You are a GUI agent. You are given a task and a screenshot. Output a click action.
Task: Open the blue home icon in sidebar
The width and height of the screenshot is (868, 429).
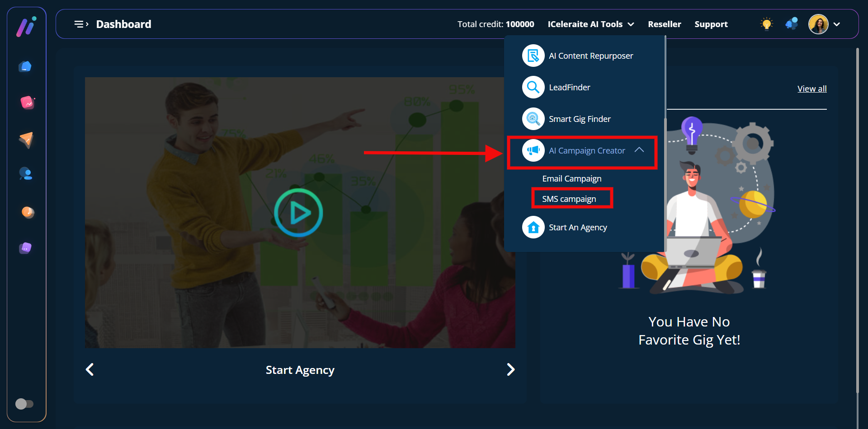point(26,67)
